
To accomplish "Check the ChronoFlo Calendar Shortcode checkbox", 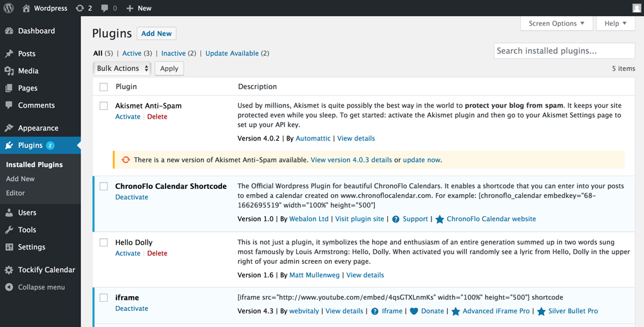I will point(104,186).
